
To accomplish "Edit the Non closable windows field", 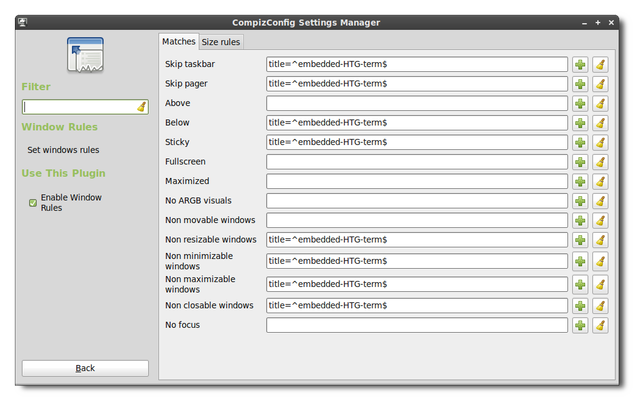I will click(417, 306).
